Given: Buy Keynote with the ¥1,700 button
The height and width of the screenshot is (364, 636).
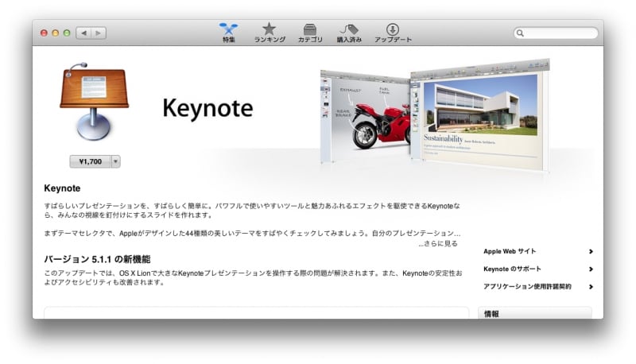Looking at the screenshot, I should point(90,161).
